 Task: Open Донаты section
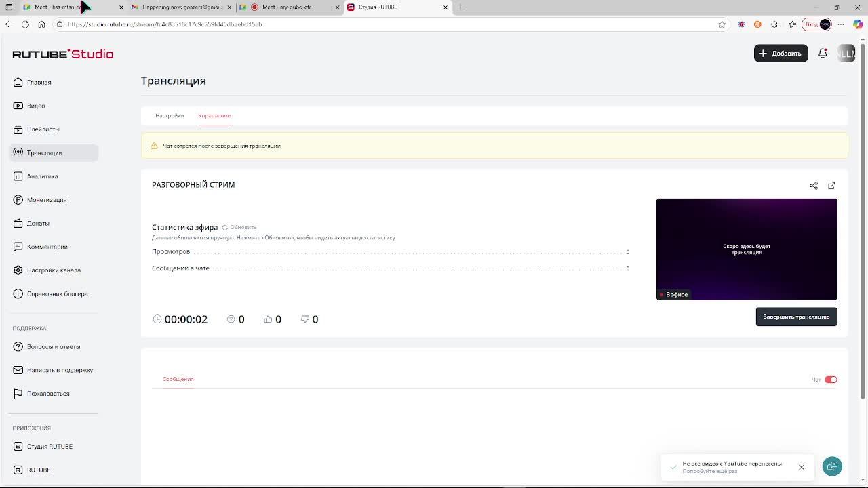pos(31,223)
